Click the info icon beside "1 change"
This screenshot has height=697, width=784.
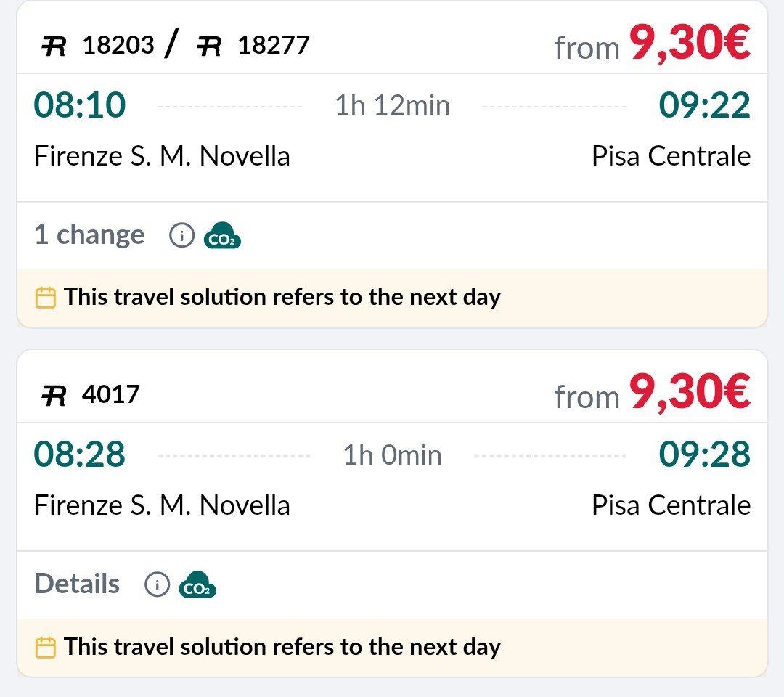pyautogui.click(x=182, y=235)
